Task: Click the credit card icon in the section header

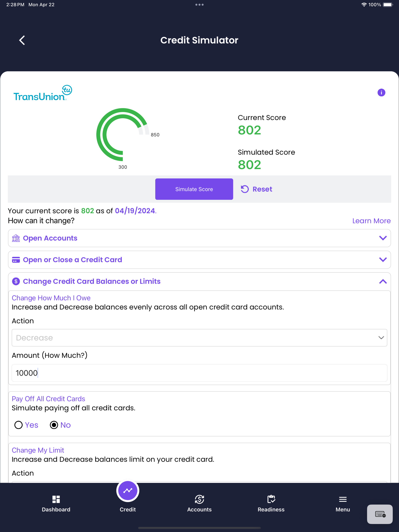Action: pos(16,260)
